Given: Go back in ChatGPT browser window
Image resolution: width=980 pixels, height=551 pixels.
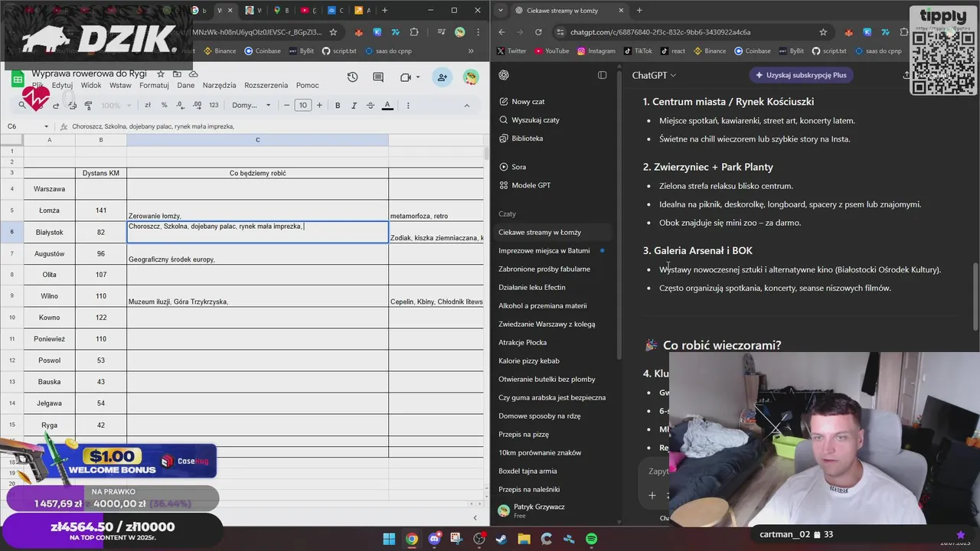Looking at the screenshot, I should point(502,32).
